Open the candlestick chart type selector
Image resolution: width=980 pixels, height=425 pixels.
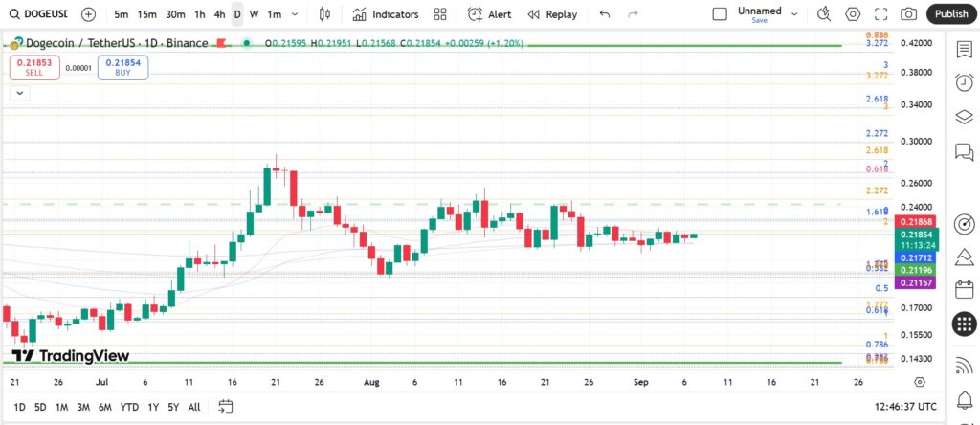pos(324,13)
